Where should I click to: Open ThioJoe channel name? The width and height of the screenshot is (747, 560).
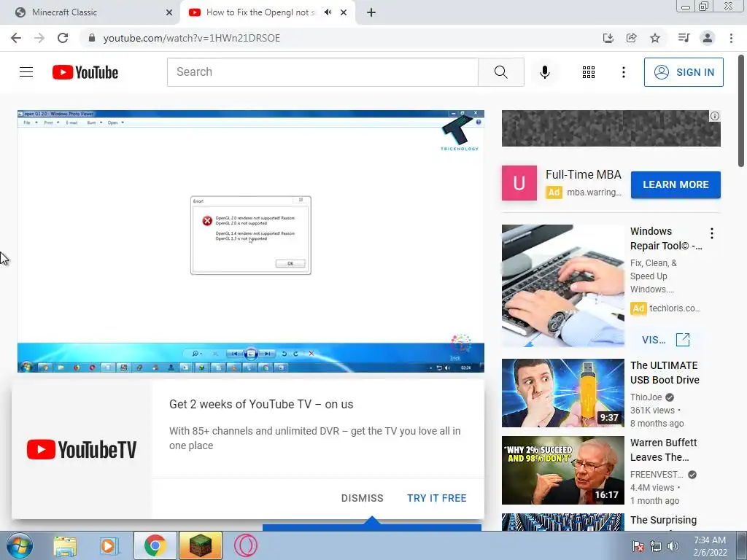pyautogui.click(x=646, y=397)
